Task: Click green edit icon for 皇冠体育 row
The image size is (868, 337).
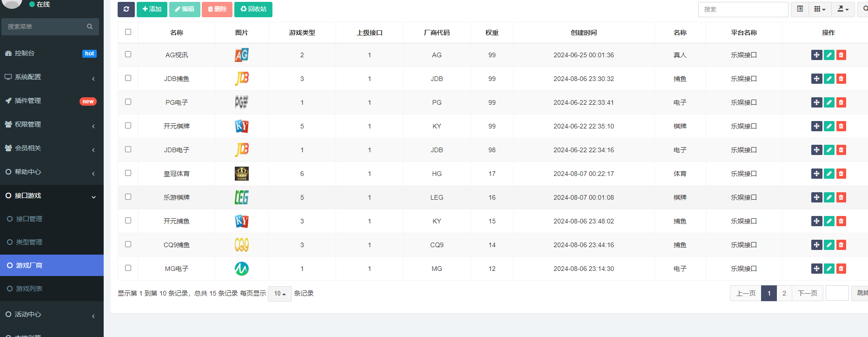Action: [829, 174]
